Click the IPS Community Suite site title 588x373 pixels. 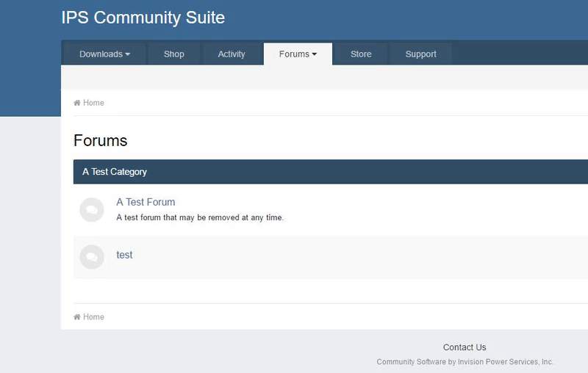click(143, 18)
